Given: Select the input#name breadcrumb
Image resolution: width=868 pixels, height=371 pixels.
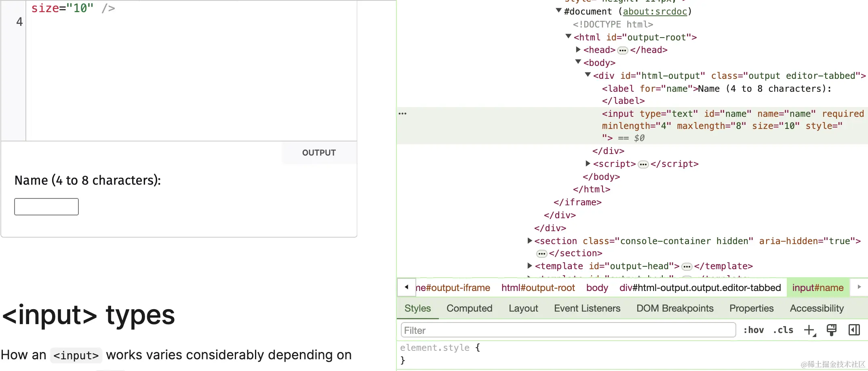Looking at the screenshot, I should 818,288.
